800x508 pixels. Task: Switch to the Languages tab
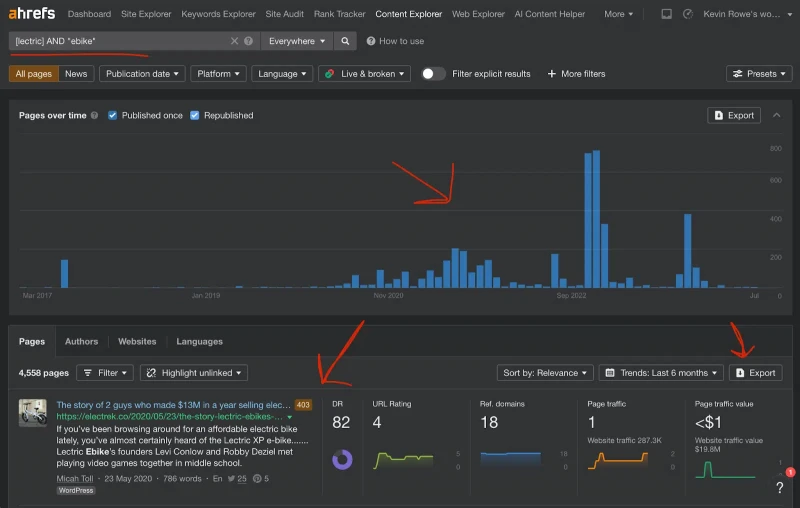coord(199,341)
